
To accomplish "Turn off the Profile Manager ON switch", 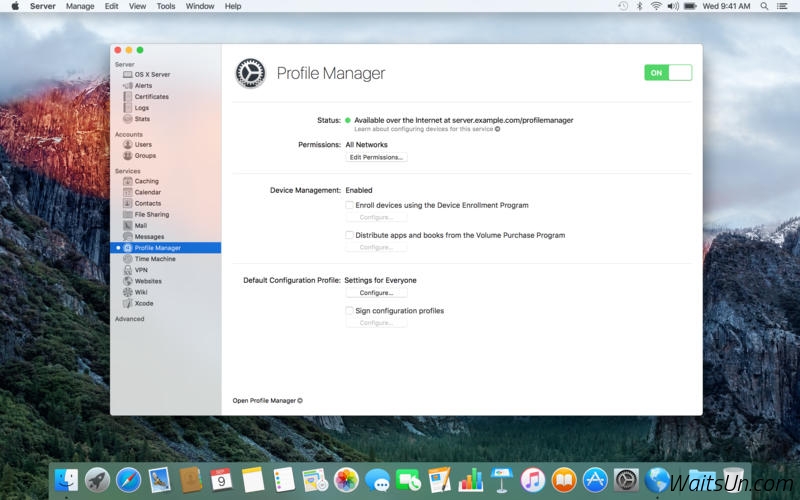I will click(668, 72).
